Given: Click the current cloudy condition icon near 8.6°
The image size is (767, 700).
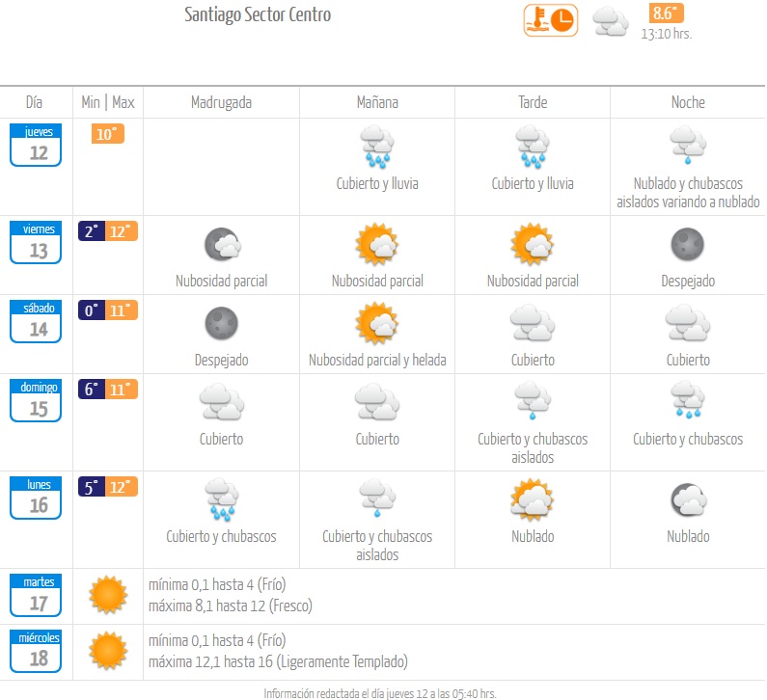Looking at the screenshot, I should click(610, 22).
